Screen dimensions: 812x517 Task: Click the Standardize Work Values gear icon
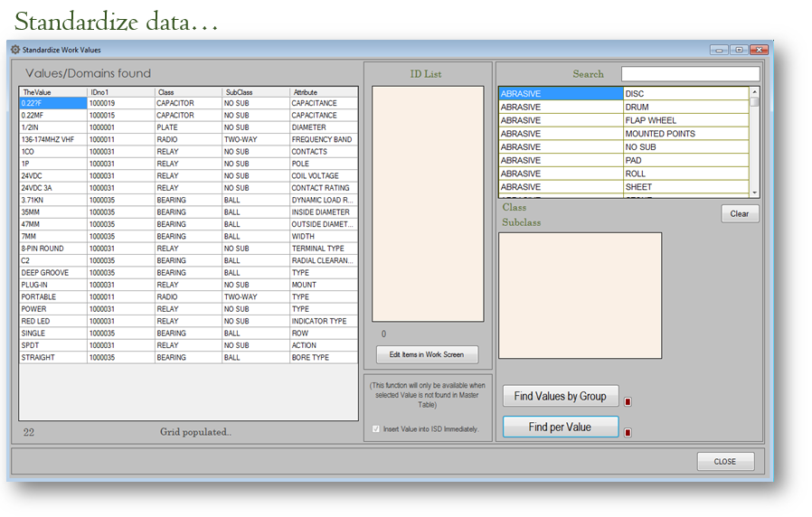(14, 50)
